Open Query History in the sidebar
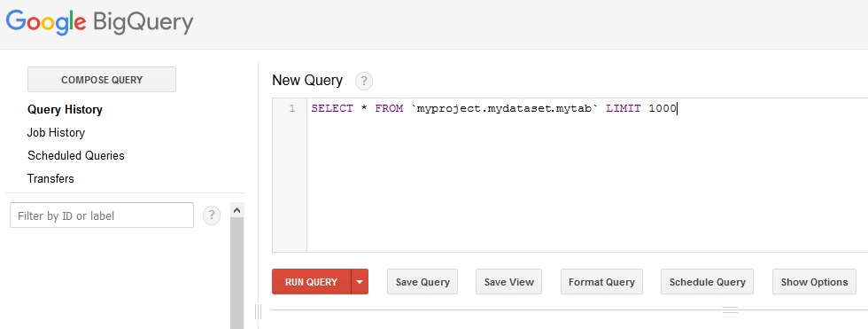The width and height of the screenshot is (868, 329). tap(65, 110)
